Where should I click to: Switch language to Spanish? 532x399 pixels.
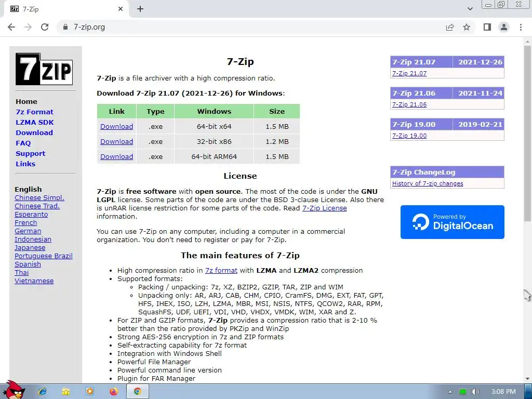click(x=28, y=264)
